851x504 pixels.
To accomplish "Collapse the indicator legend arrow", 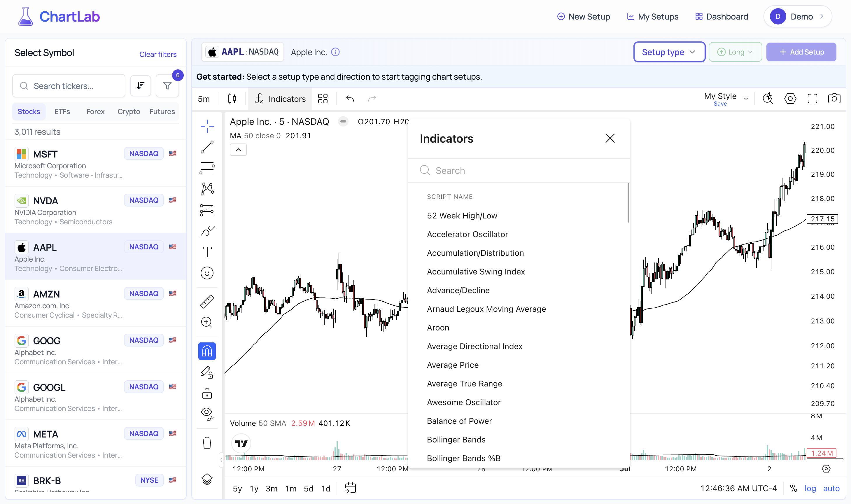I will click(238, 149).
